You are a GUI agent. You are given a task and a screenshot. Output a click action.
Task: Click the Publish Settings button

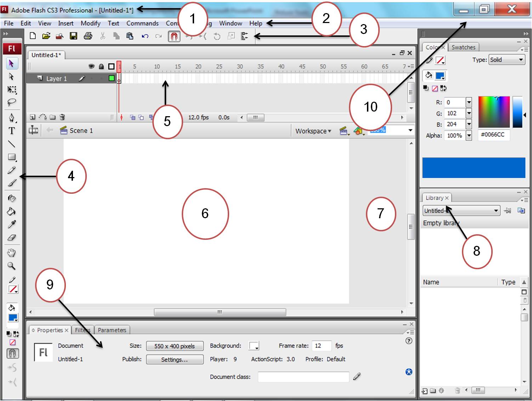[174, 359]
